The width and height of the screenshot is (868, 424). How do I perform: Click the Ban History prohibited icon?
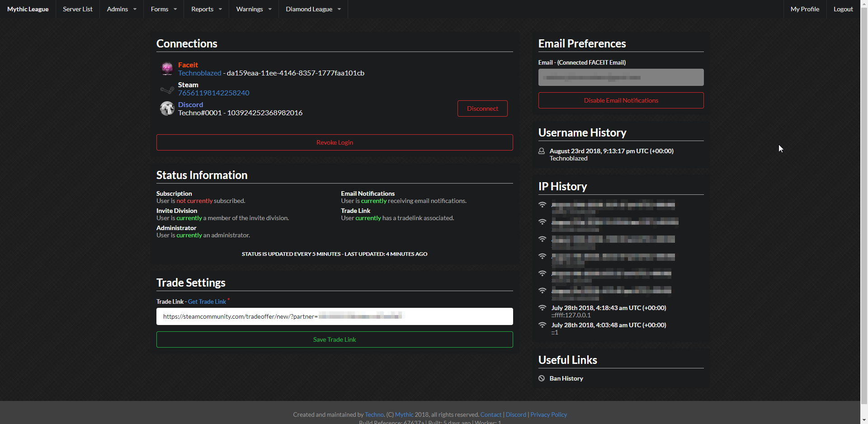pyautogui.click(x=542, y=378)
